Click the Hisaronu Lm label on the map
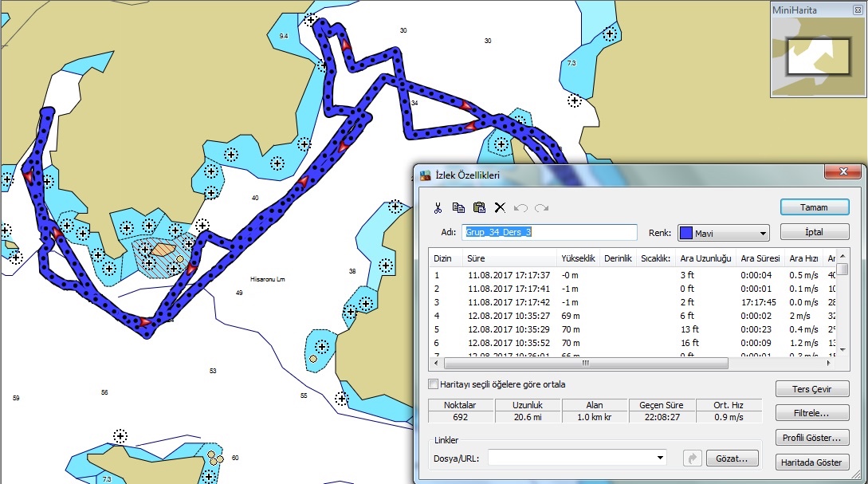 (267, 279)
